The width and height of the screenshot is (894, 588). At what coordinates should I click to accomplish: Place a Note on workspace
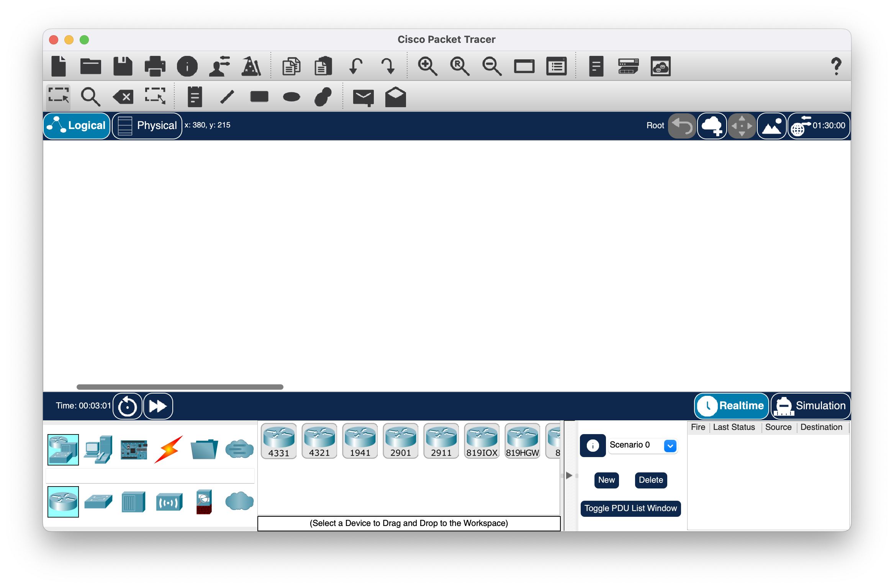pos(195,96)
